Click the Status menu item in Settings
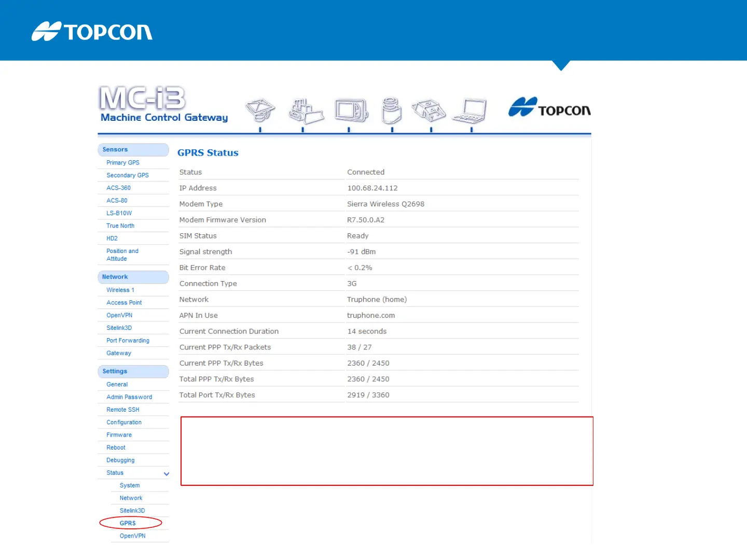The width and height of the screenshot is (747, 560). tap(115, 473)
